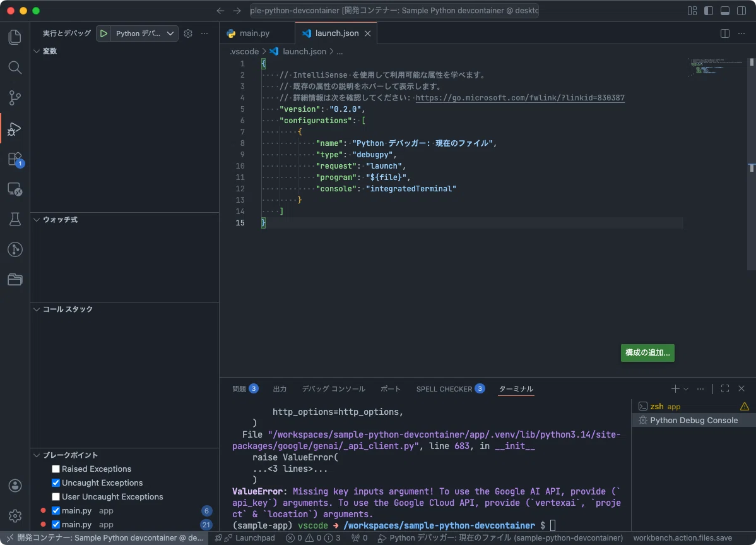
Task: Open the デバッグ コンソール tab
Action: tap(334, 389)
